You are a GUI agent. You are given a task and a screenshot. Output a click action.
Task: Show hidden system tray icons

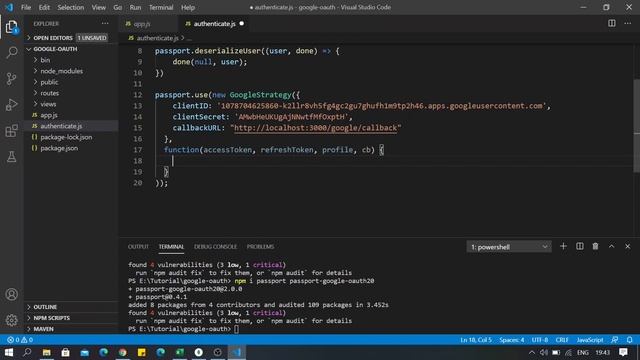coord(531,352)
